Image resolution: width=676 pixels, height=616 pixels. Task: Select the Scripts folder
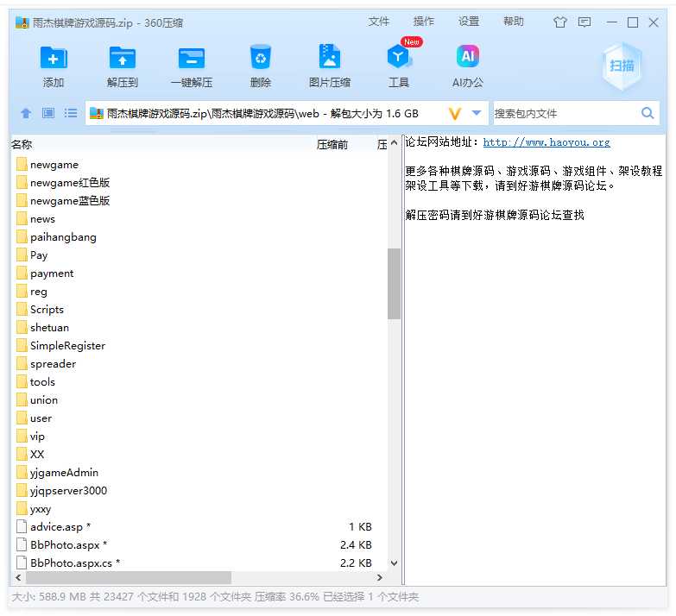[x=40, y=309]
